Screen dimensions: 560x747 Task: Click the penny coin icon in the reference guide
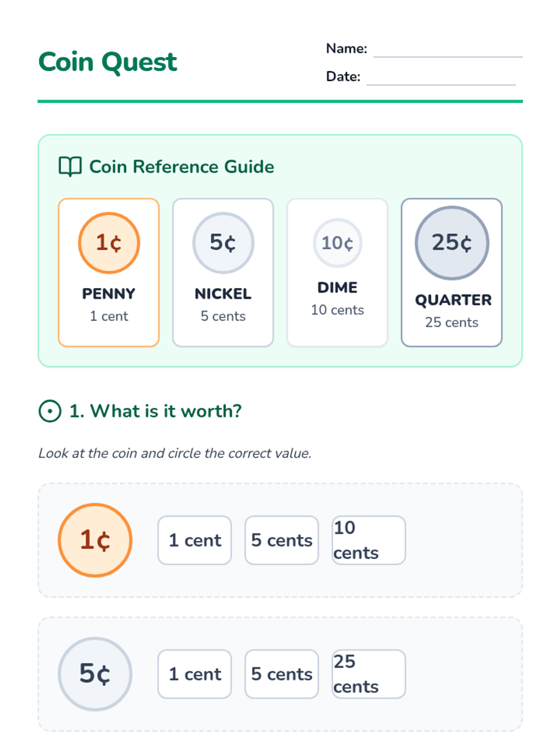(x=109, y=243)
